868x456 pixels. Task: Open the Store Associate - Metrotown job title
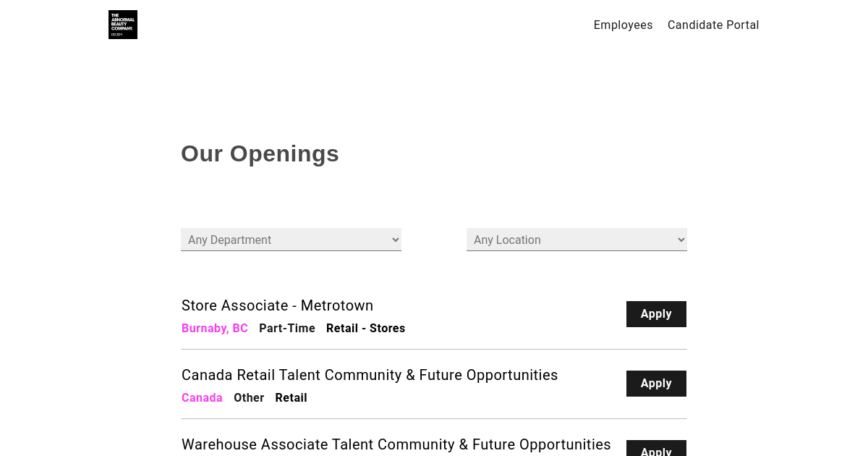coord(277,305)
